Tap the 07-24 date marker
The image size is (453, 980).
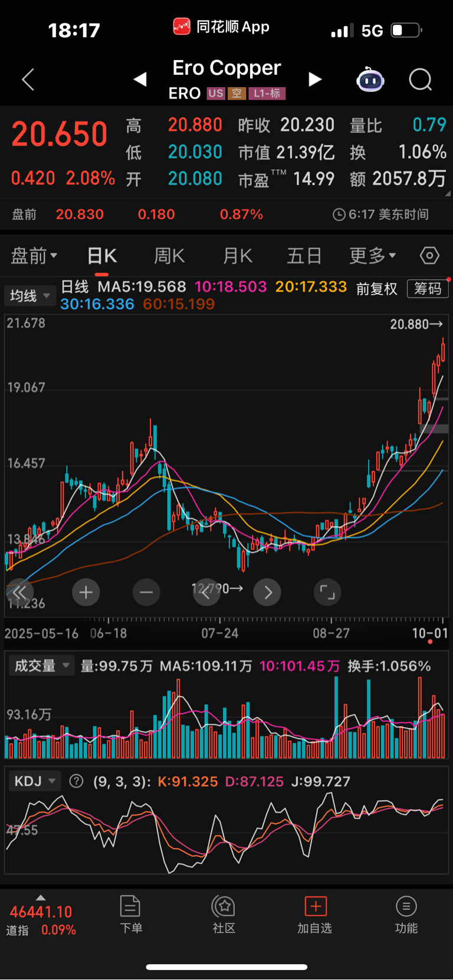pos(219,633)
